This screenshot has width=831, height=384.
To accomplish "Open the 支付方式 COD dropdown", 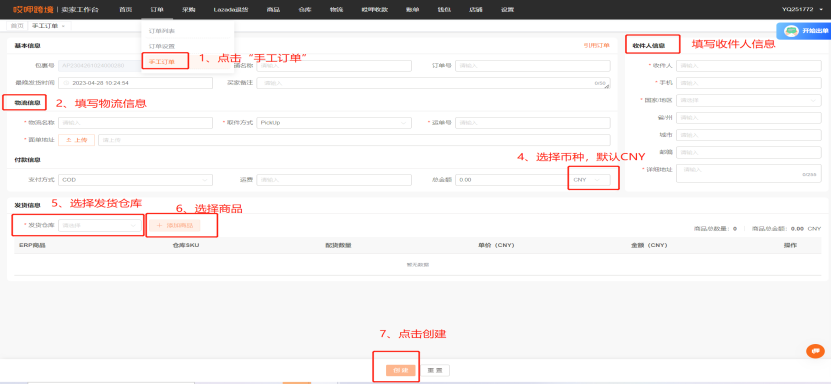I will click(x=135, y=180).
